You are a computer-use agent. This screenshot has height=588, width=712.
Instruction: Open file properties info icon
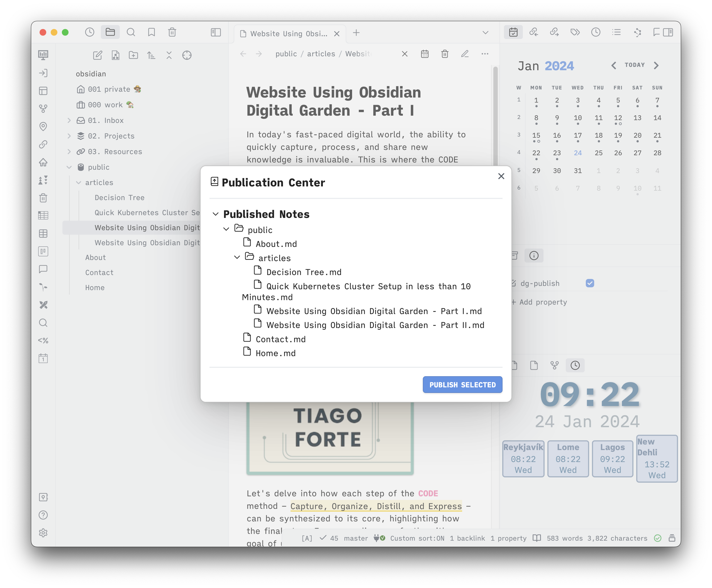tap(534, 256)
